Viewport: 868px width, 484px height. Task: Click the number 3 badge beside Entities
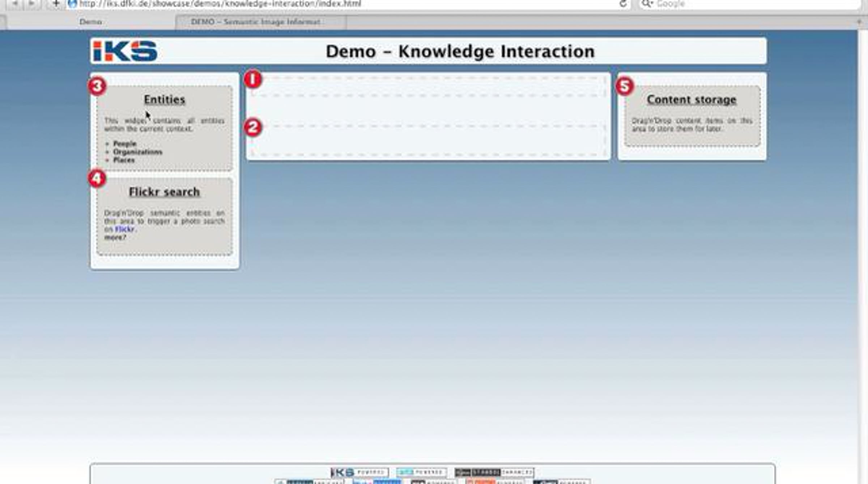point(97,86)
